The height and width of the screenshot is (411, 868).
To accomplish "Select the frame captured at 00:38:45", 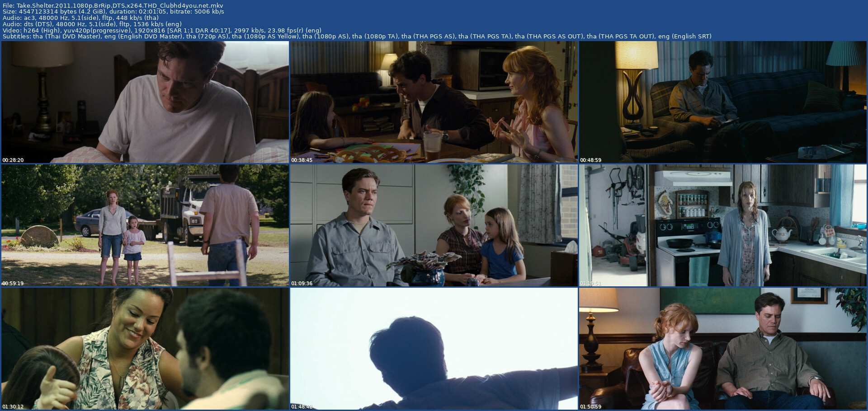I will [x=434, y=102].
